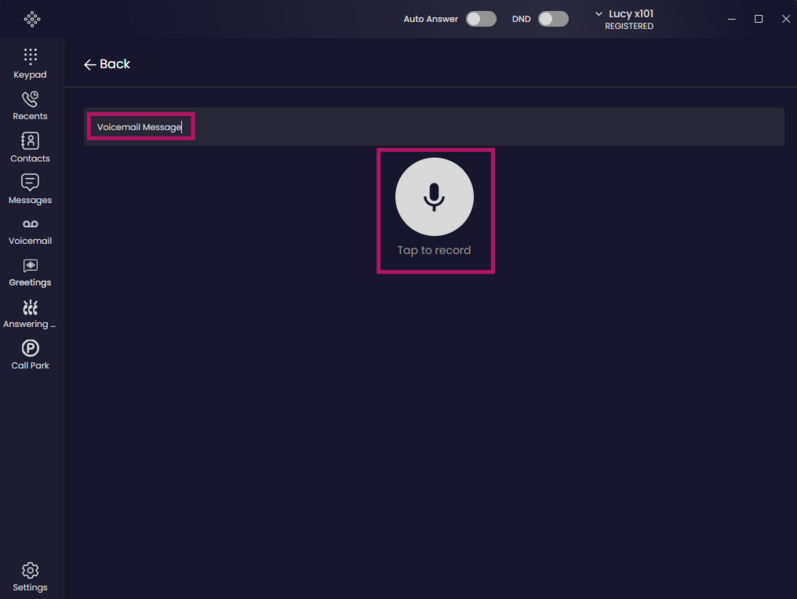Image resolution: width=797 pixels, height=599 pixels.
Task: Open the Call Park section
Action: pyautogui.click(x=30, y=355)
